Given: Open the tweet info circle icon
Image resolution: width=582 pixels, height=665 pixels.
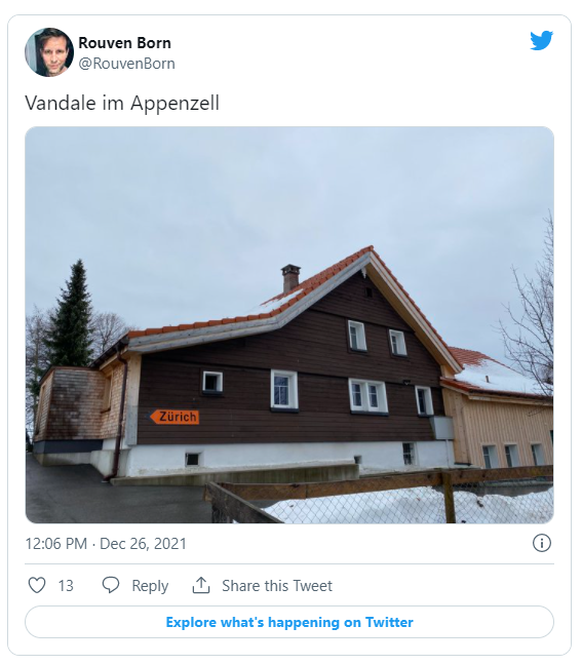Looking at the screenshot, I should coord(542,543).
